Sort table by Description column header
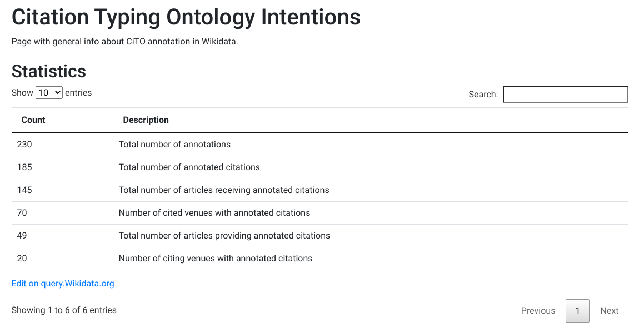644x332 pixels. (146, 120)
